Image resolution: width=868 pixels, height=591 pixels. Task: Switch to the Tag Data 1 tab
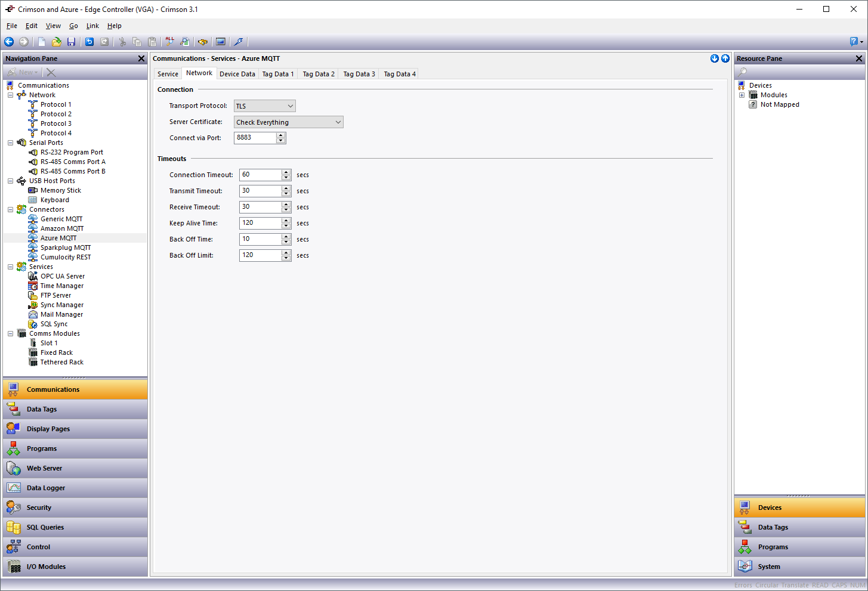[x=278, y=74]
